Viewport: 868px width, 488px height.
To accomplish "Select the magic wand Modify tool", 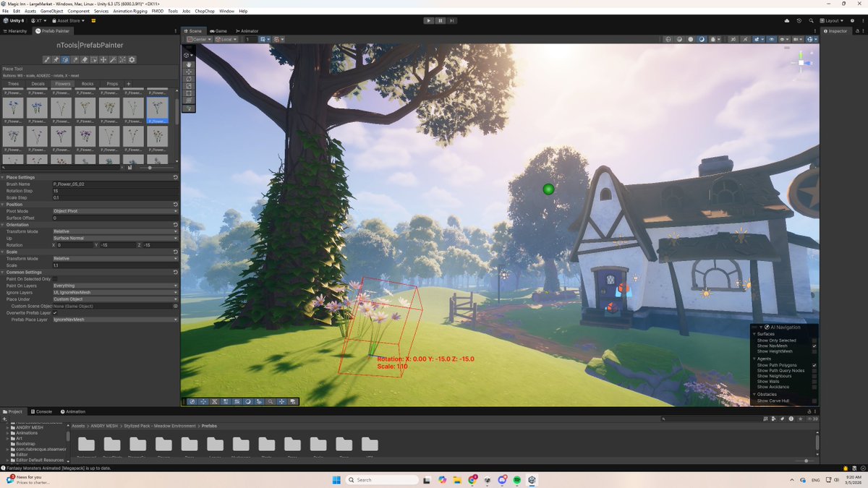I will pyautogui.click(x=113, y=59).
